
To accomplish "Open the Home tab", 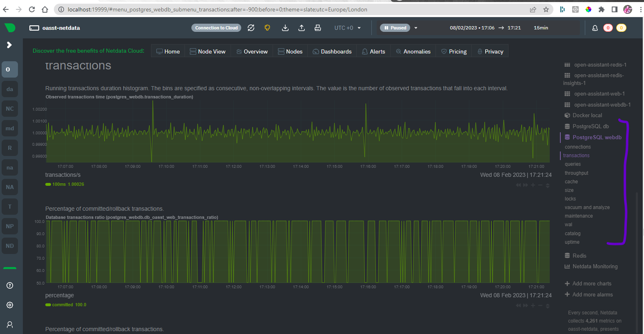I will coord(168,51).
